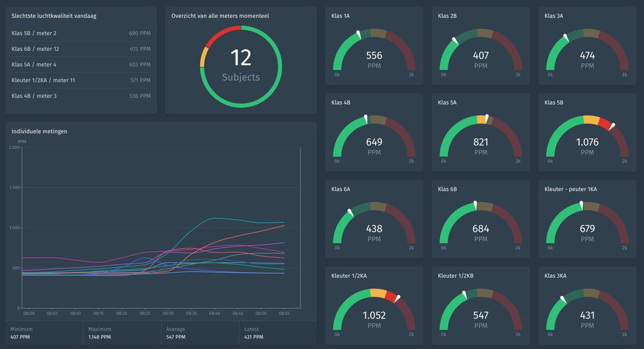Click the 1.076 reading in Klas 5B
The image size is (644, 349).
(587, 142)
